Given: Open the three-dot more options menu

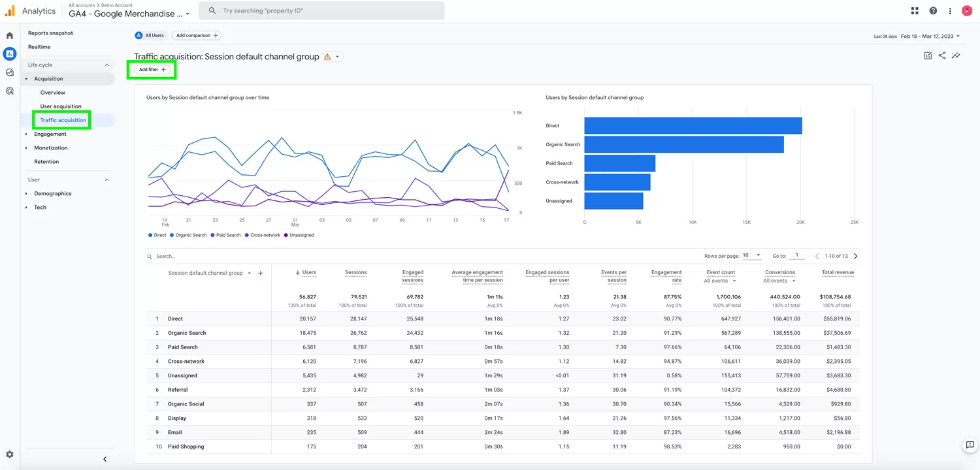Looking at the screenshot, I should [950, 11].
